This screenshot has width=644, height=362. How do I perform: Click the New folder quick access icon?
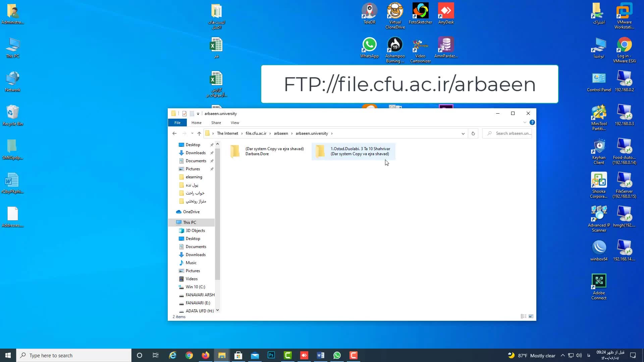pyautogui.click(x=192, y=114)
